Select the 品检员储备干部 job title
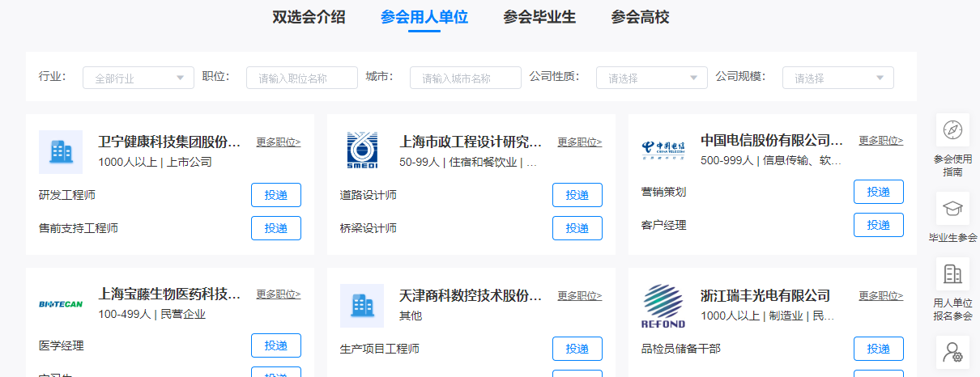The height and width of the screenshot is (377, 980). 681,349
